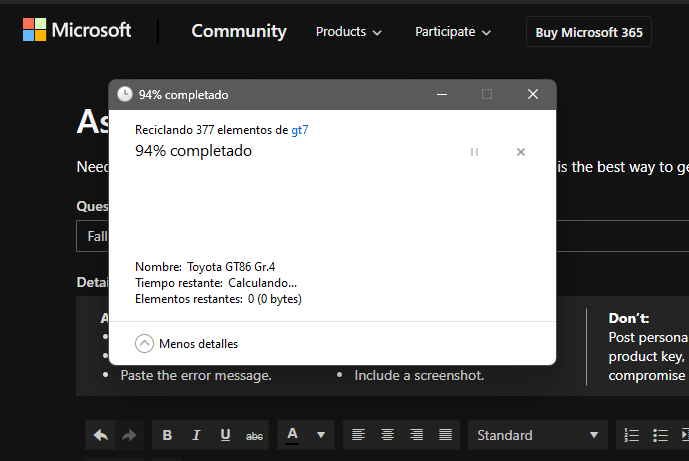Viewport: 689px width, 461px height.
Task: Undo the last edit in editor toolbar
Action: tap(101, 435)
